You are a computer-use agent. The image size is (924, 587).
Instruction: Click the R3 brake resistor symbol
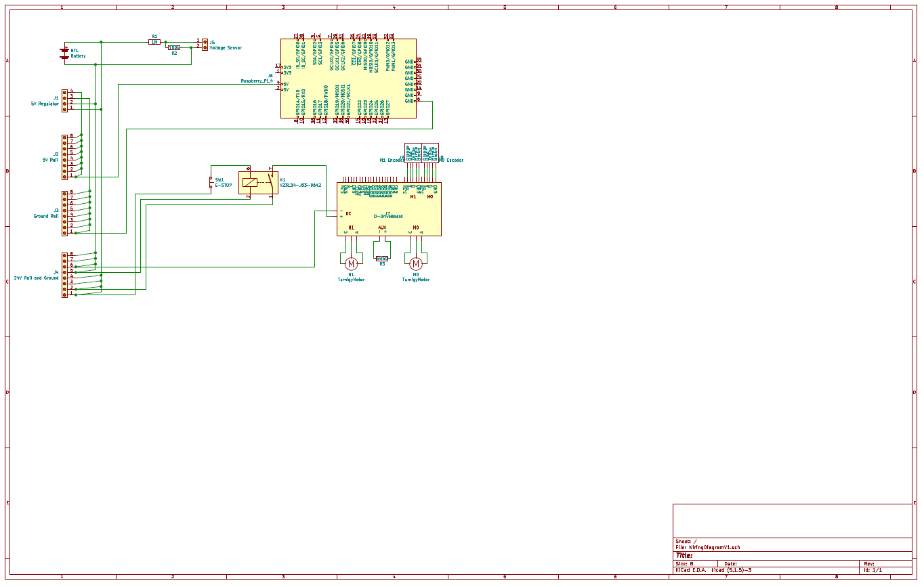tap(382, 258)
